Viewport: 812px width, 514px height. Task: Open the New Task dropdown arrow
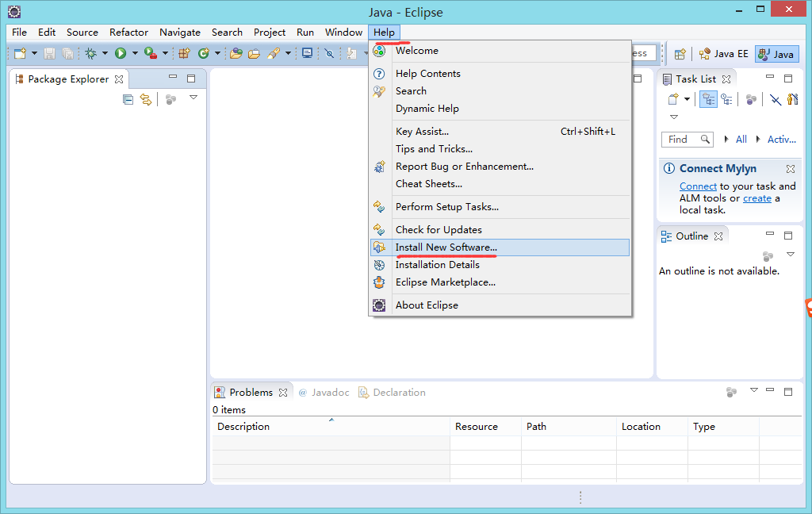tap(688, 99)
